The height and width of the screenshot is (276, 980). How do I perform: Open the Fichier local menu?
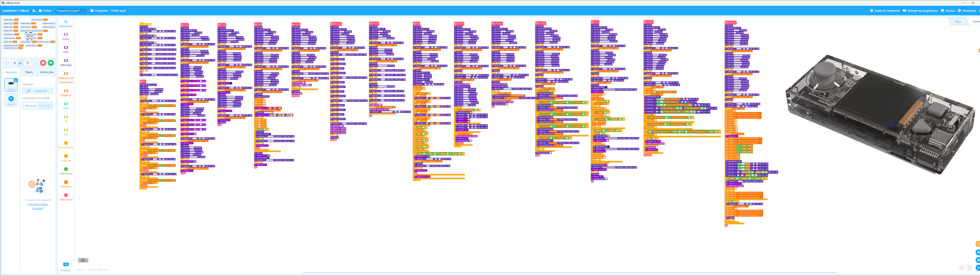(x=118, y=11)
